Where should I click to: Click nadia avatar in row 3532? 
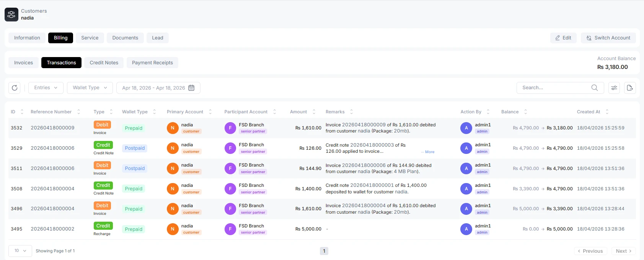tap(173, 128)
